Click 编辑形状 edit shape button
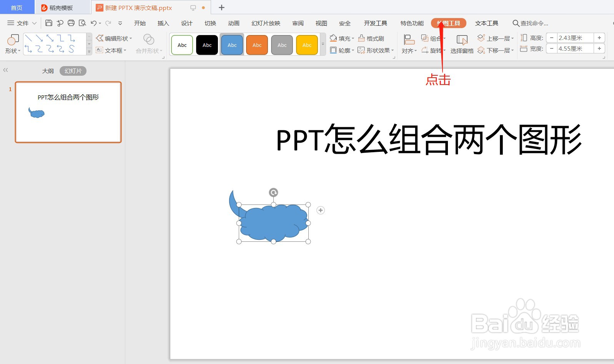 click(x=114, y=38)
